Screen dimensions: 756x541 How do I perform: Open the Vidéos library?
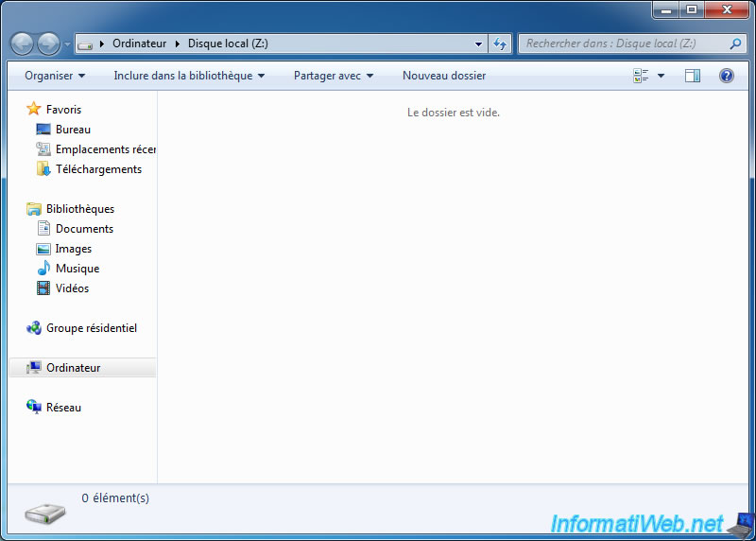click(73, 288)
